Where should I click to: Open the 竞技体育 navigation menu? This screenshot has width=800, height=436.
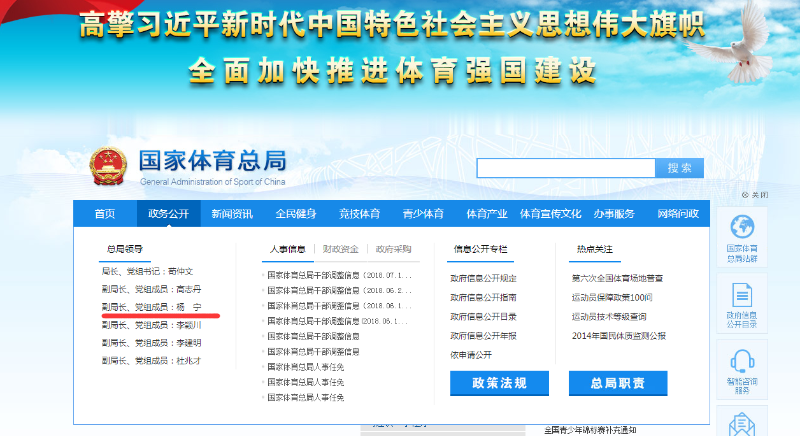pyautogui.click(x=359, y=214)
